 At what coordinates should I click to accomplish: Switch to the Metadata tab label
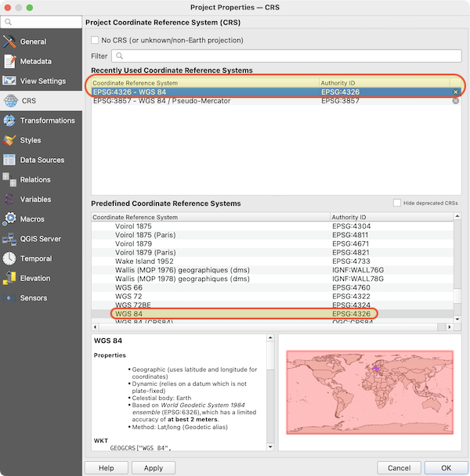pyautogui.click(x=36, y=61)
